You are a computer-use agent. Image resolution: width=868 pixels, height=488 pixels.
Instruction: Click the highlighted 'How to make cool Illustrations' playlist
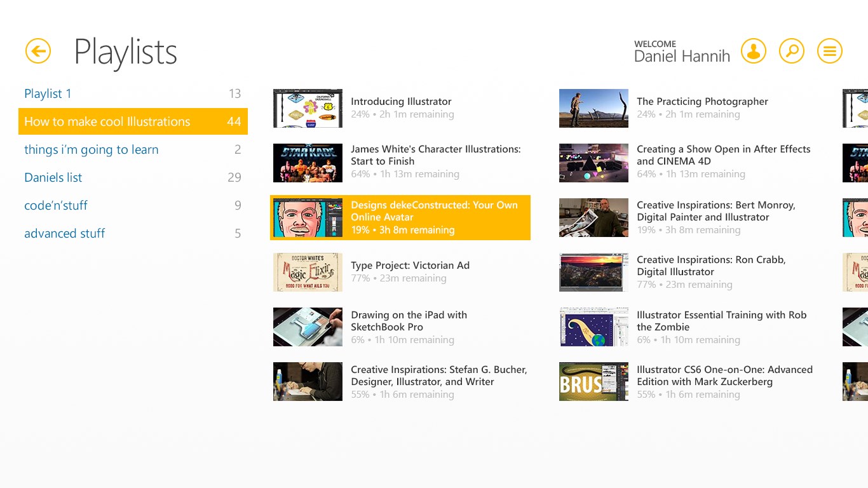[x=106, y=121]
